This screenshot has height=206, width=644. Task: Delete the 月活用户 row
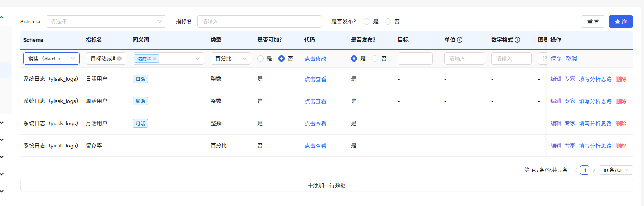pyautogui.click(x=621, y=124)
